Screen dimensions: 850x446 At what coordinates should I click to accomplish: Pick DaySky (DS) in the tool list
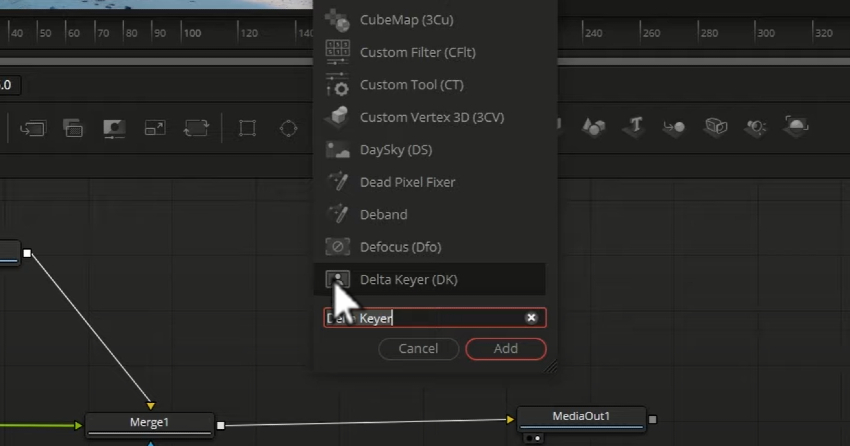396,150
